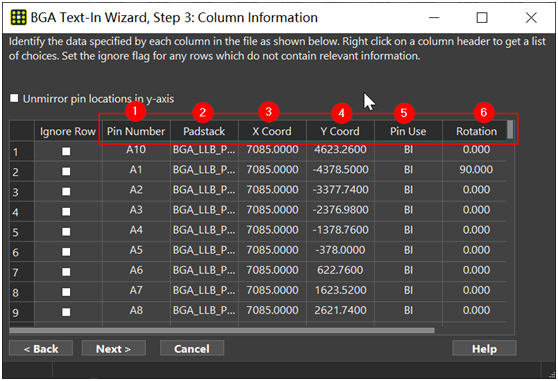Viewport: 558px width, 381px height.
Task: Click the red annotation marker number 6
Action: pyautogui.click(x=483, y=112)
